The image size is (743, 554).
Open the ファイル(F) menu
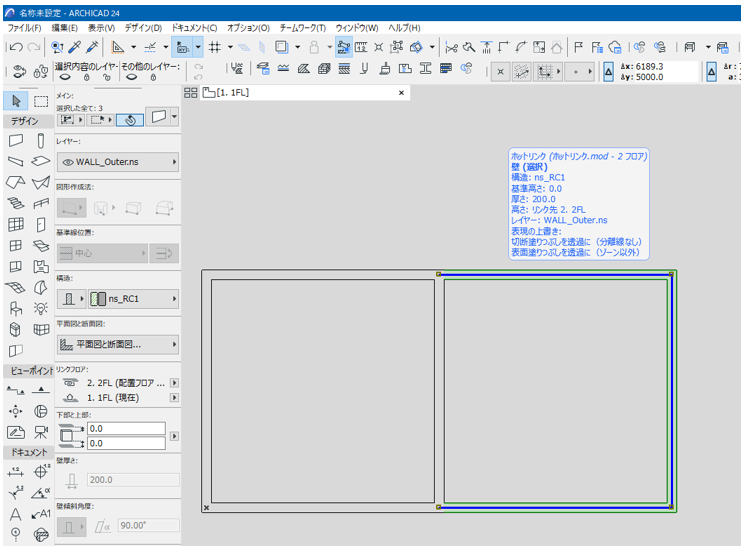[x=26, y=27]
